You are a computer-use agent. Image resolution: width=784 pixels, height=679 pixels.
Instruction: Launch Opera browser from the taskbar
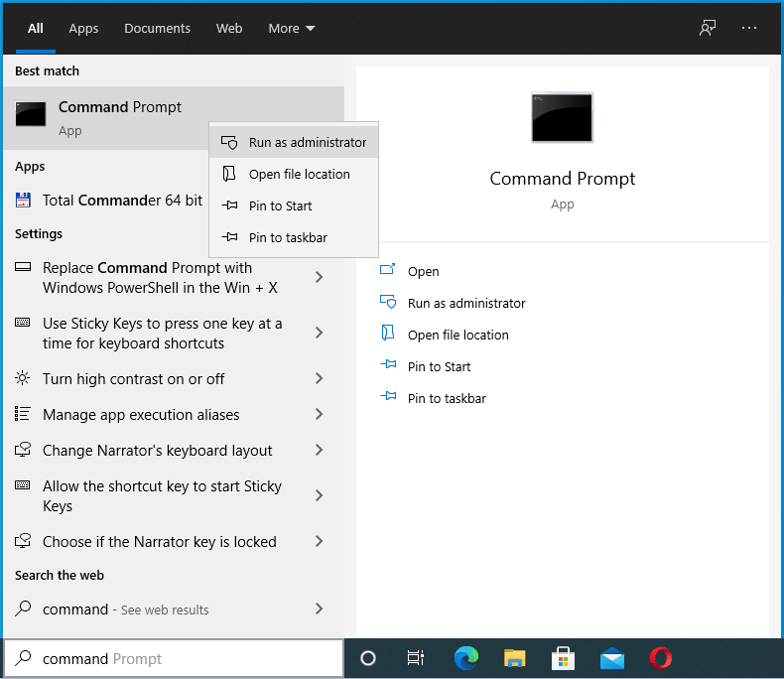(661, 658)
